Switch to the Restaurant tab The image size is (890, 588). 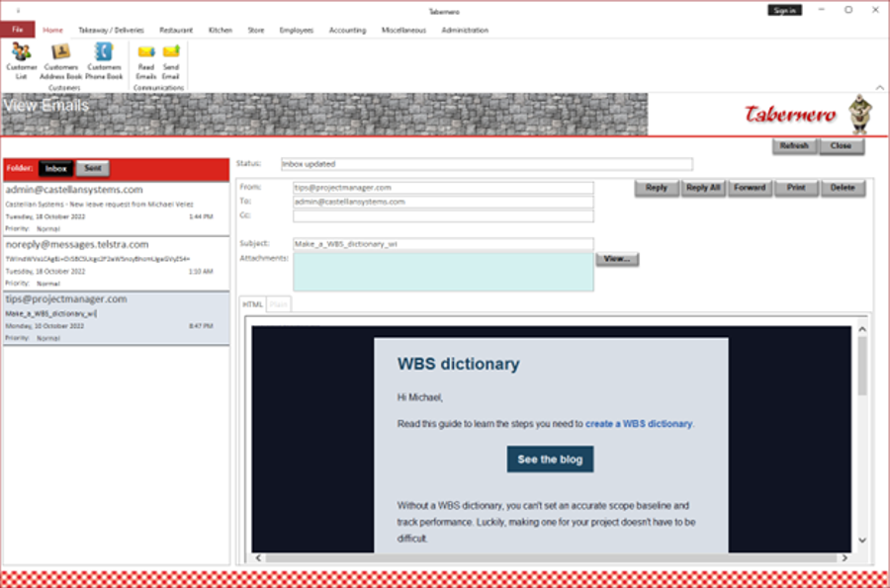[x=176, y=30]
